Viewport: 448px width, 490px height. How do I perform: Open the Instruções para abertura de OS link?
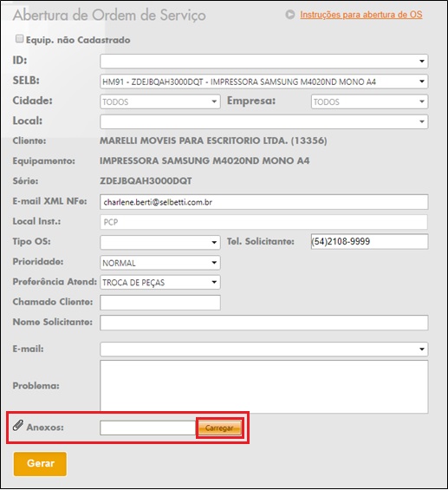coord(361,15)
